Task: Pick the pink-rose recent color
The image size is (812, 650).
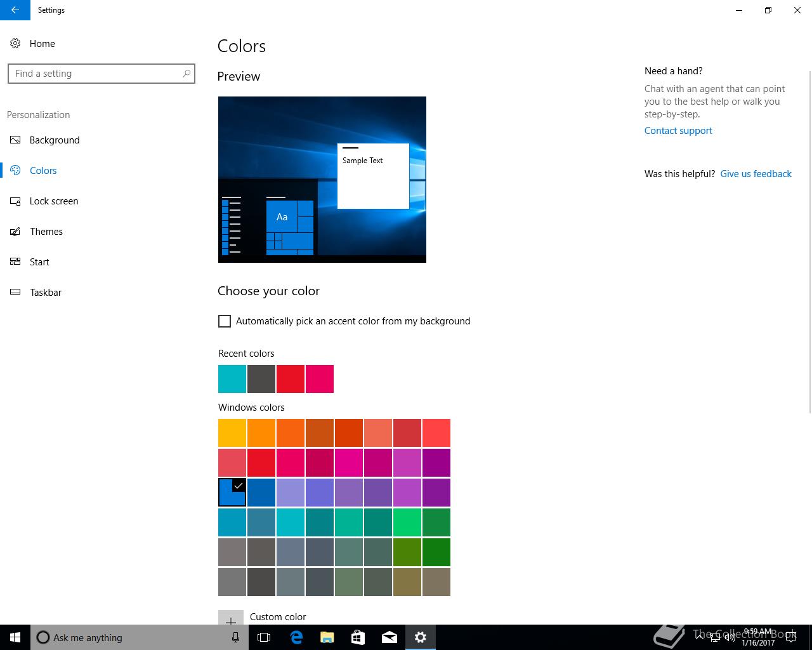Action: click(x=320, y=379)
